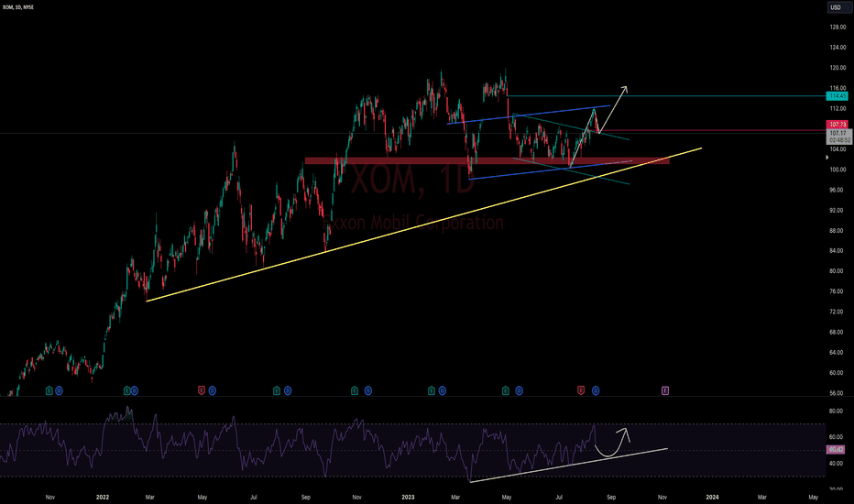Click the 84.00 price axis label
Viewport: 854px width, 504px height.
(x=837, y=251)
